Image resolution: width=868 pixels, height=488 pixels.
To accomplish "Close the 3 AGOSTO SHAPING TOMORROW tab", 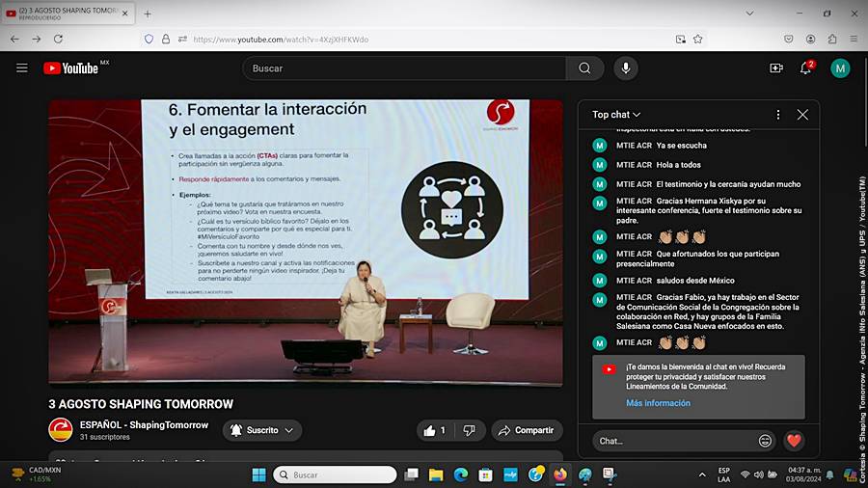I will (125, 14).
